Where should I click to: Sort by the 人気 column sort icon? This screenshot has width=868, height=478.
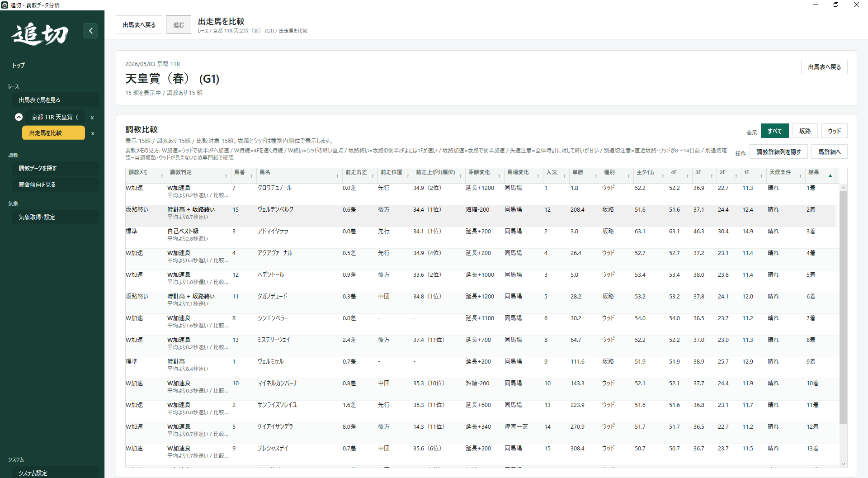[564, 176]
